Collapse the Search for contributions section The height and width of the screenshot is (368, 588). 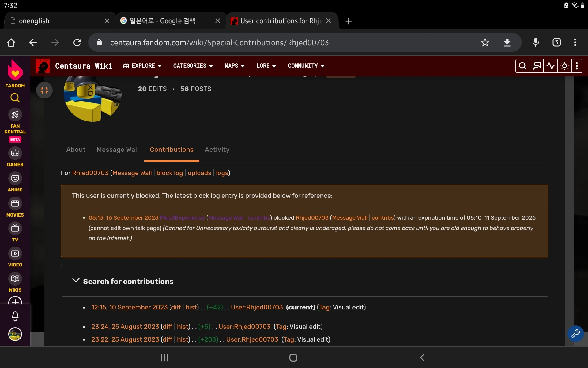pos(76,280)
